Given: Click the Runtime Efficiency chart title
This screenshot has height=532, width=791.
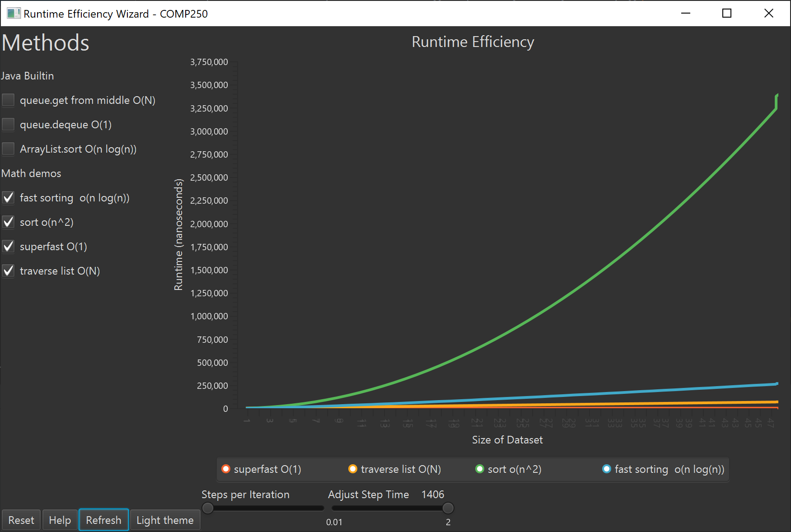Looking at the screenshot, I should click(x=473, y=42).
